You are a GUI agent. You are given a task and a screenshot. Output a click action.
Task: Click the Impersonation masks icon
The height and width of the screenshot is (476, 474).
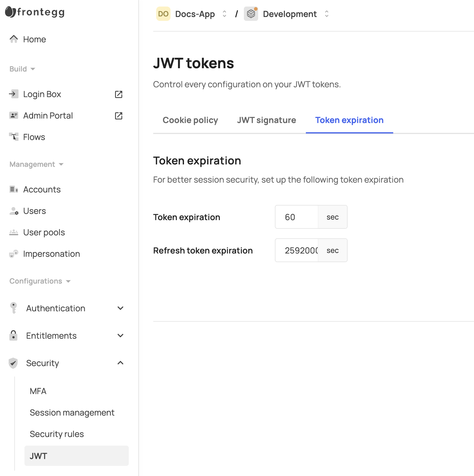[x=14, y=254]
